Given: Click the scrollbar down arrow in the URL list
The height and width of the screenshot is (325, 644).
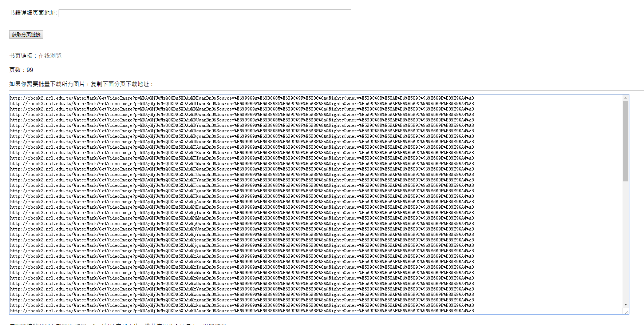Looking at the screenshot, I should point(625,305).
